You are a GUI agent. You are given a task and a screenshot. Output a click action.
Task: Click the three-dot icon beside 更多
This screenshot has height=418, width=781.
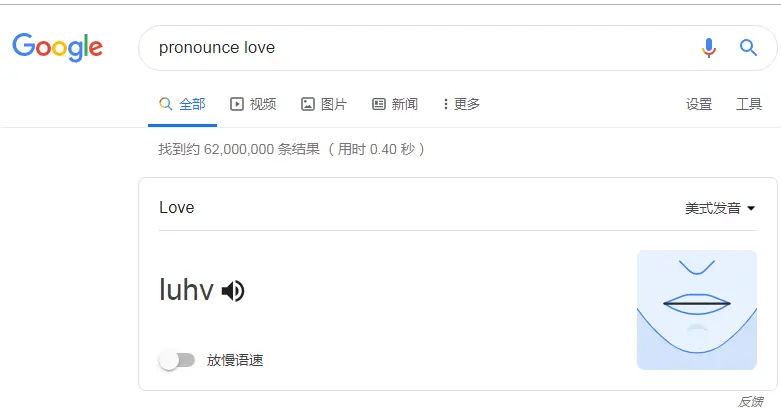click(x=446, y=104)
